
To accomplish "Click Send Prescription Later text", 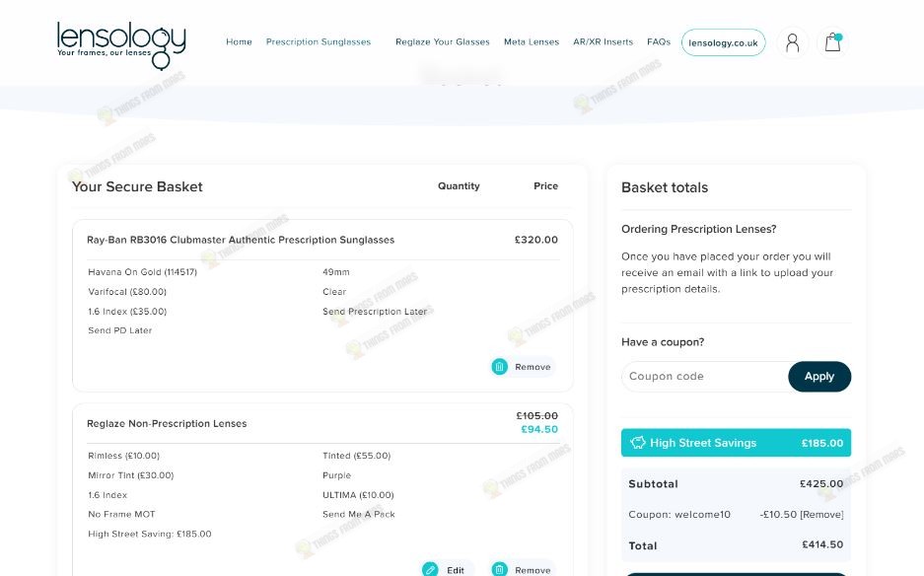I will (375, 312).
